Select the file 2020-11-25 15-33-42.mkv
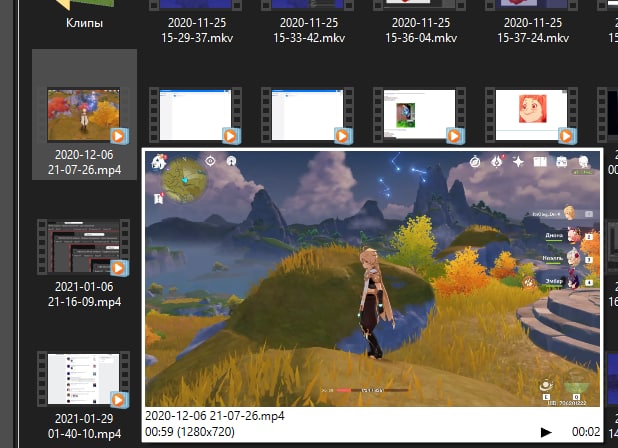618x448 pixels. [309, 30]
